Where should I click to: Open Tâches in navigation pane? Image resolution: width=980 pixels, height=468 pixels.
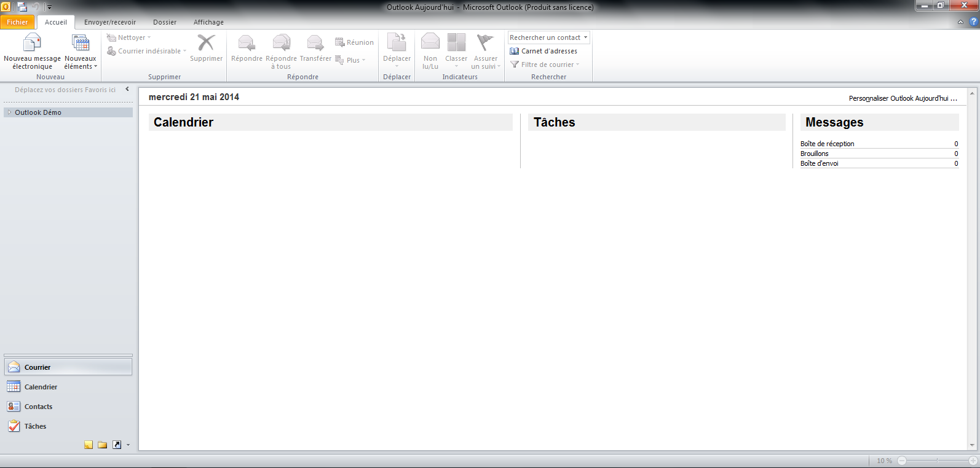pos(35,426)
